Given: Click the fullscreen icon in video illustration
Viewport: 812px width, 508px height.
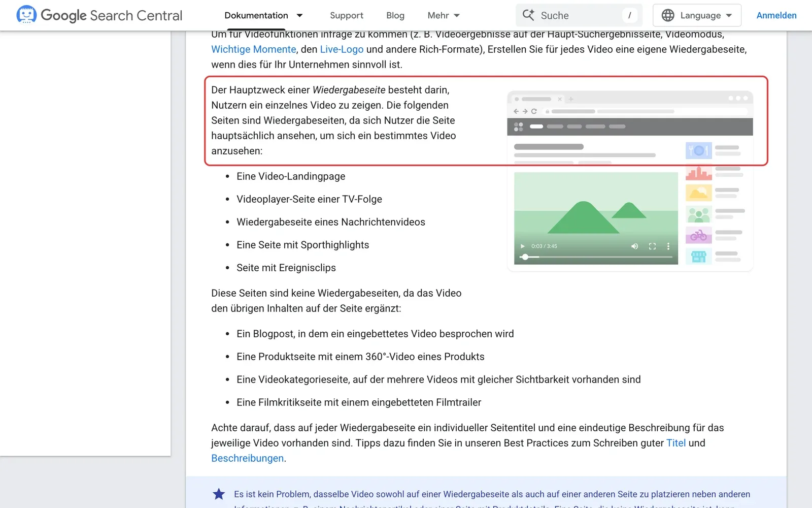Looking at the screenshot, I should (652, 246).
